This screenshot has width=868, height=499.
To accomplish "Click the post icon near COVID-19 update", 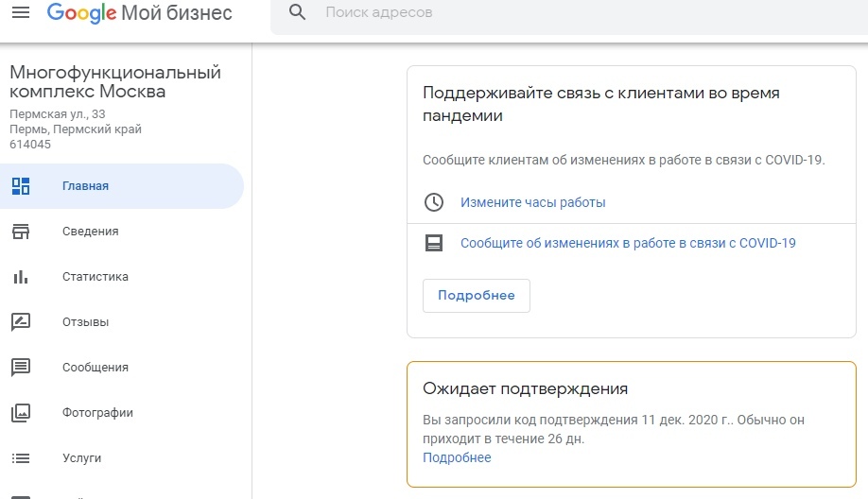I will 434,243.
